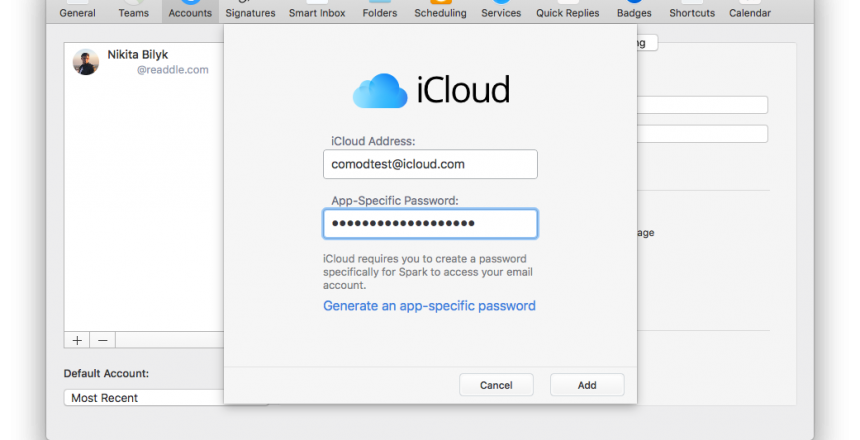
Task: Switch to the Teams tab
Action: pos(133,11)
